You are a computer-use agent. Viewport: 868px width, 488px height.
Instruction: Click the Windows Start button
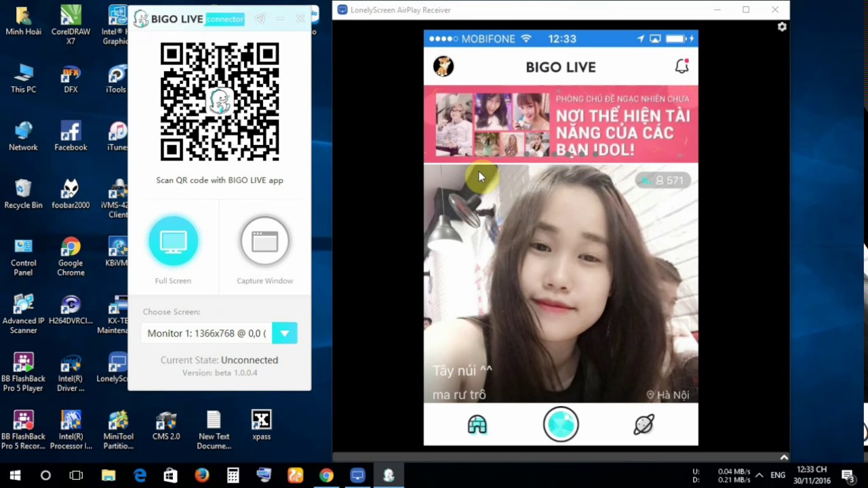click(15, 476)
